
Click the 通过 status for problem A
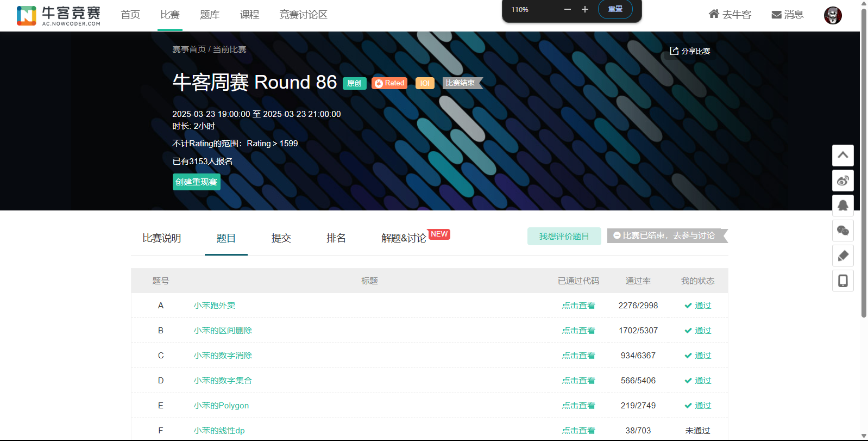coord(698,306)
